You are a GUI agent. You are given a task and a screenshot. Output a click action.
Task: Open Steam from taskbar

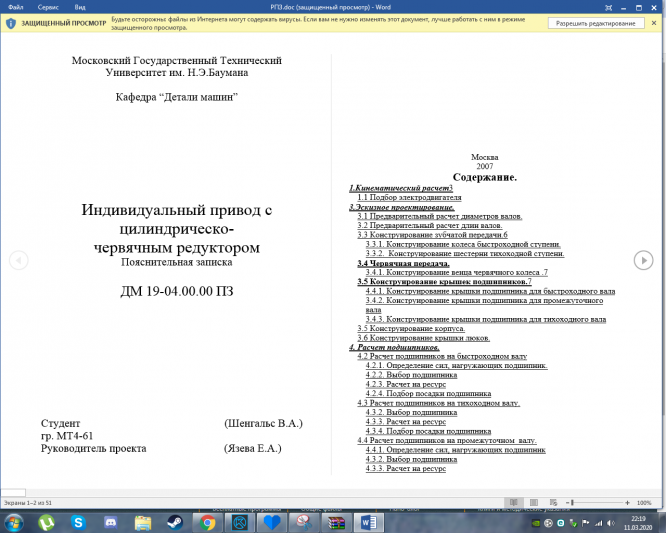[175, 522]
